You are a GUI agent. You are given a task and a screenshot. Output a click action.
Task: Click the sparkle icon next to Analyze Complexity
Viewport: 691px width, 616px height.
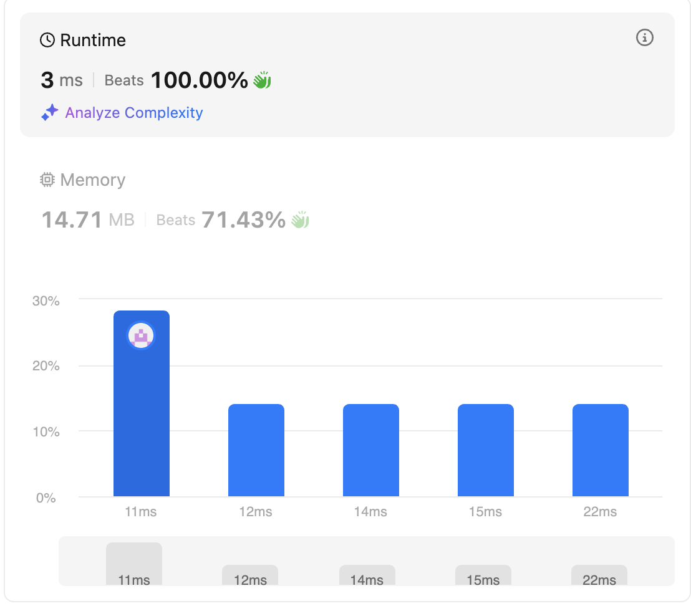[x=50, y=113]
